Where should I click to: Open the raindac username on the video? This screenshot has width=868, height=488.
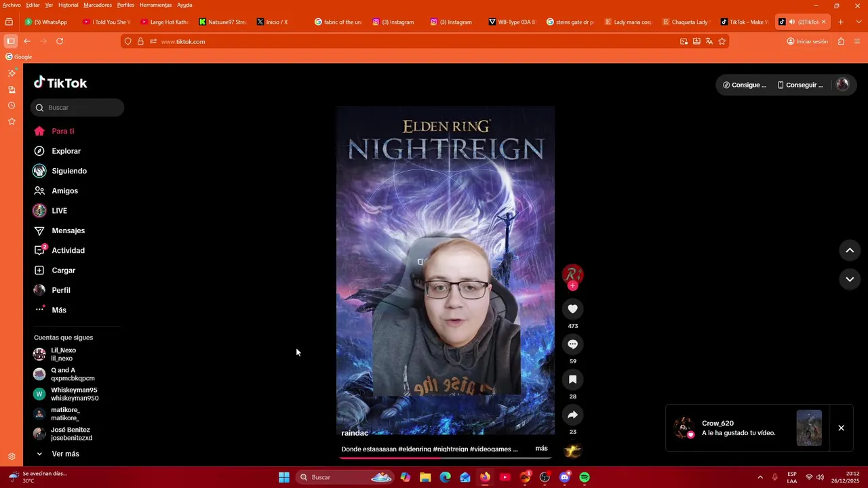[355, 433]
